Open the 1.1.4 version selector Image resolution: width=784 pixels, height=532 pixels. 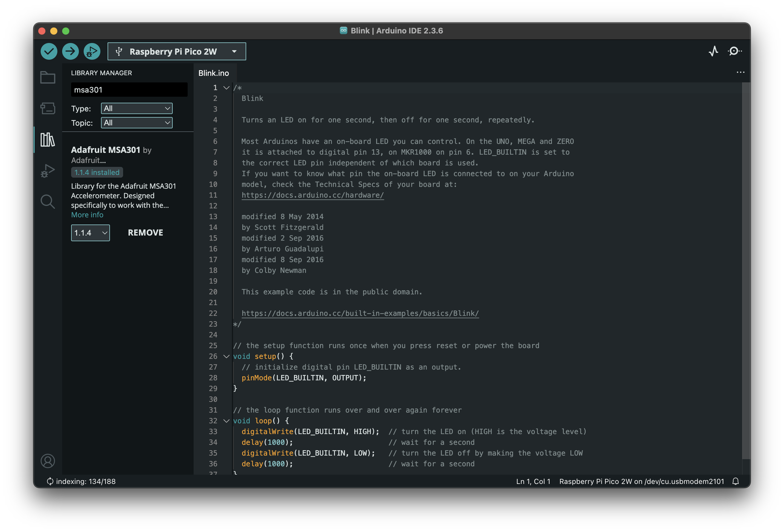(91, 233)
